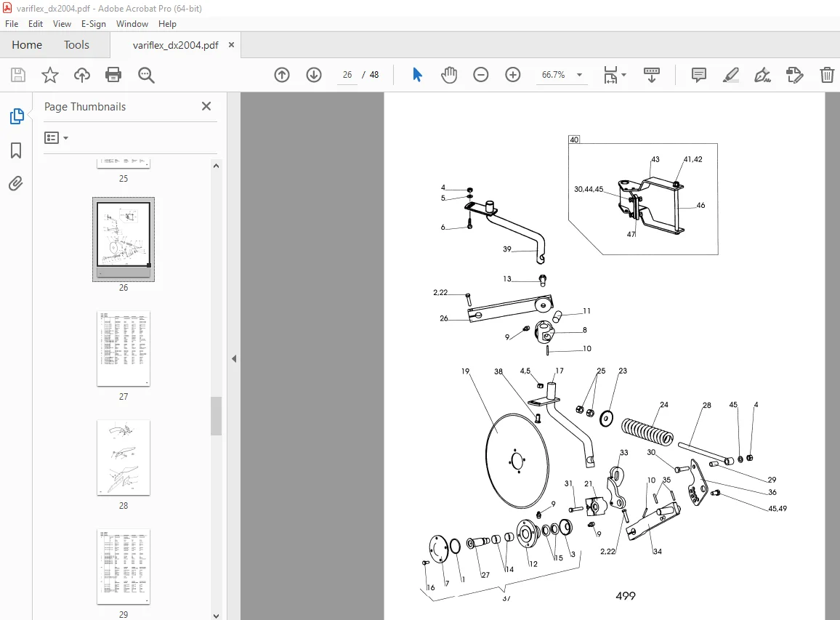Collapse the navigation pane arrow
Screen dimensions: 840x620
(x=234, y=358)
